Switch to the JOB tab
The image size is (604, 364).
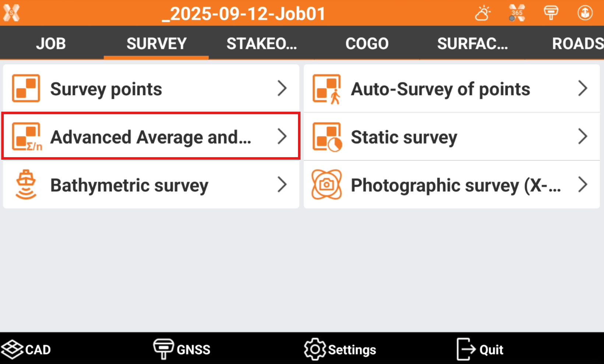[x=51, y=44]
